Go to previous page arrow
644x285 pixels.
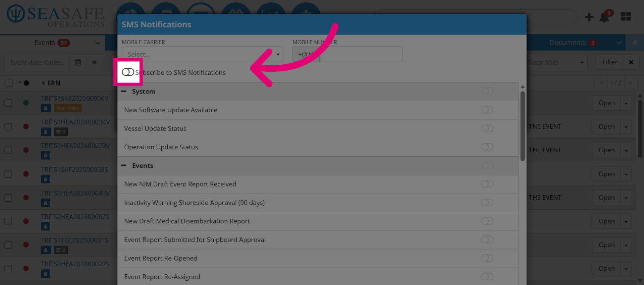tap(601, 83)
